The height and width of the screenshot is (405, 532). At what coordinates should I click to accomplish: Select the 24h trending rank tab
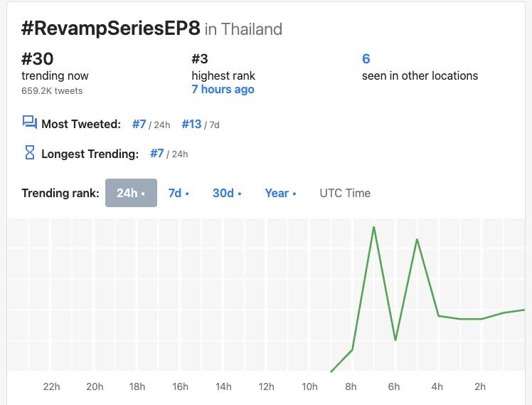click(131, 193)
